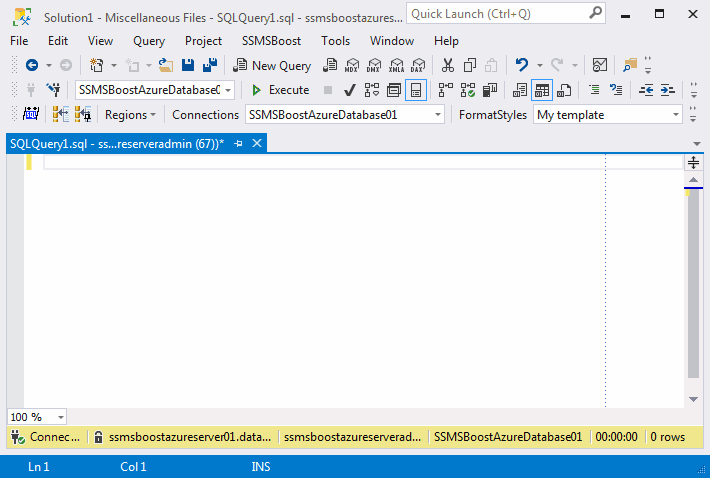The width and height of the screenshot is (710, 478).
Task: Click the SSMSBoost SQL format icon
Action: [x=31, y=115]
